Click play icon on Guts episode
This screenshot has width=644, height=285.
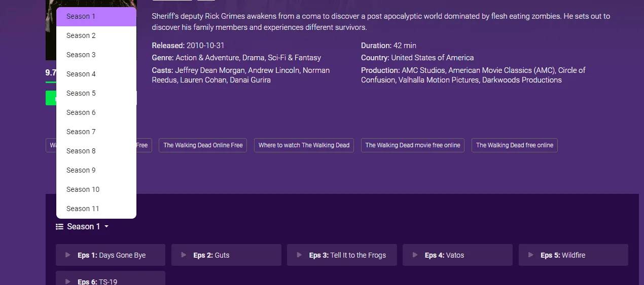tap(184, 255)
